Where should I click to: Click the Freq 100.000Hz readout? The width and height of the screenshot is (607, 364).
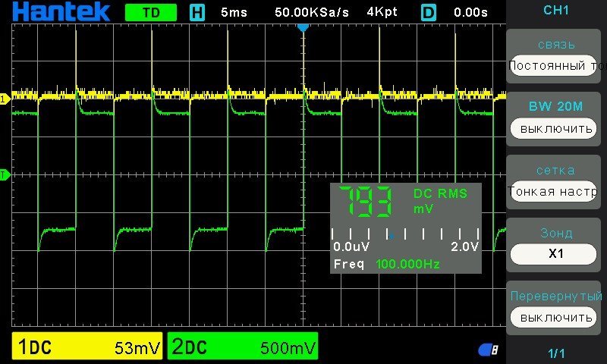[x=386, y=264]
